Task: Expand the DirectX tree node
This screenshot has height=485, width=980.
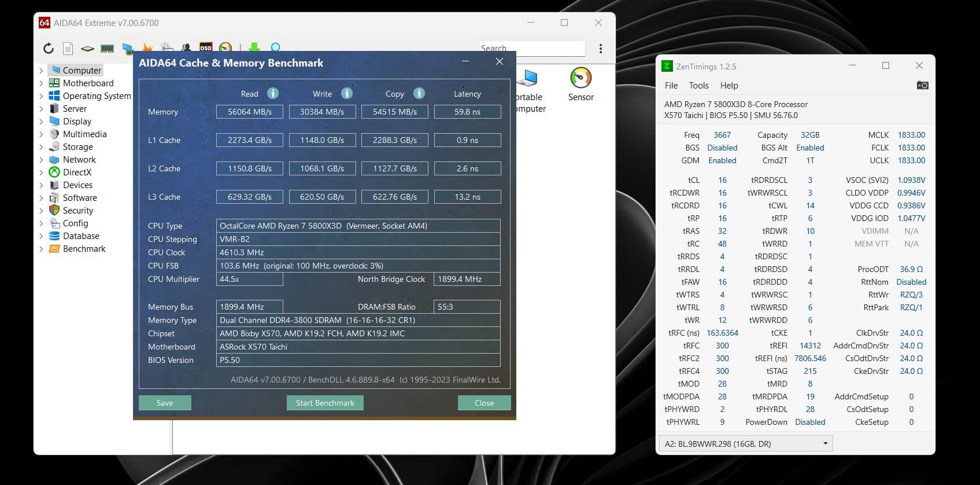Action: click(41, 172)
